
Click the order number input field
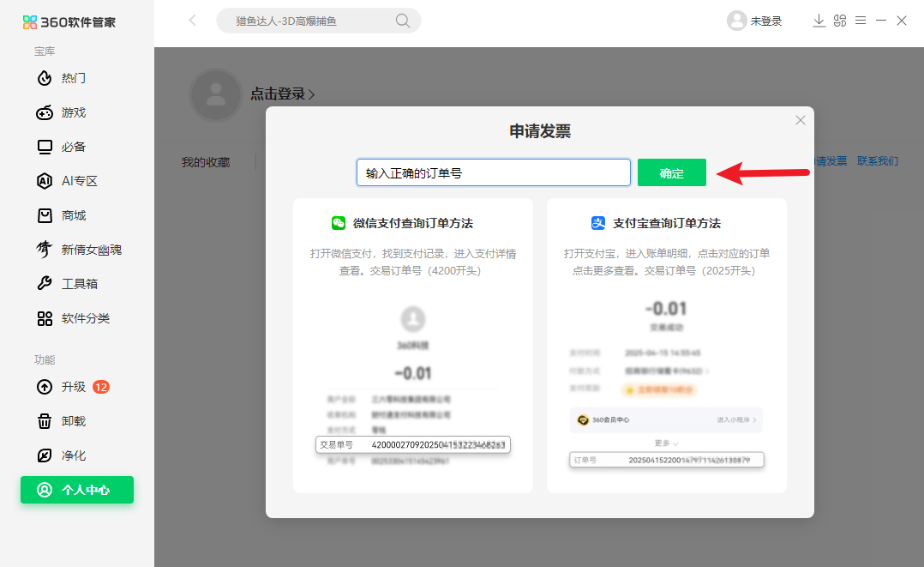(494, 172)
